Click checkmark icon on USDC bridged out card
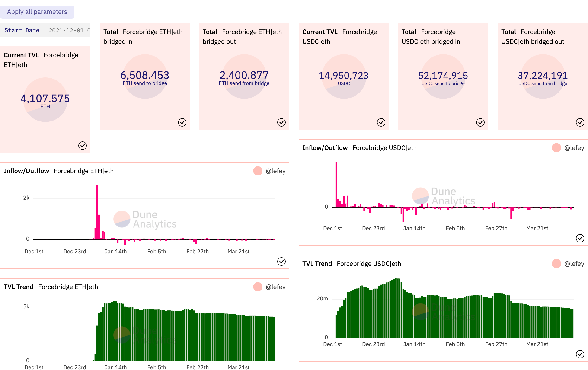Screen dimensions: 588x370 click(x=580, y=122)
